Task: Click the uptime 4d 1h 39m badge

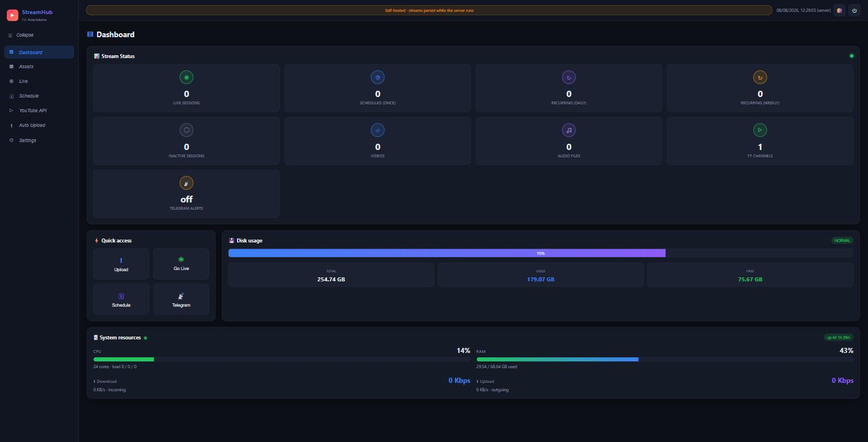Action: (839, 338)
